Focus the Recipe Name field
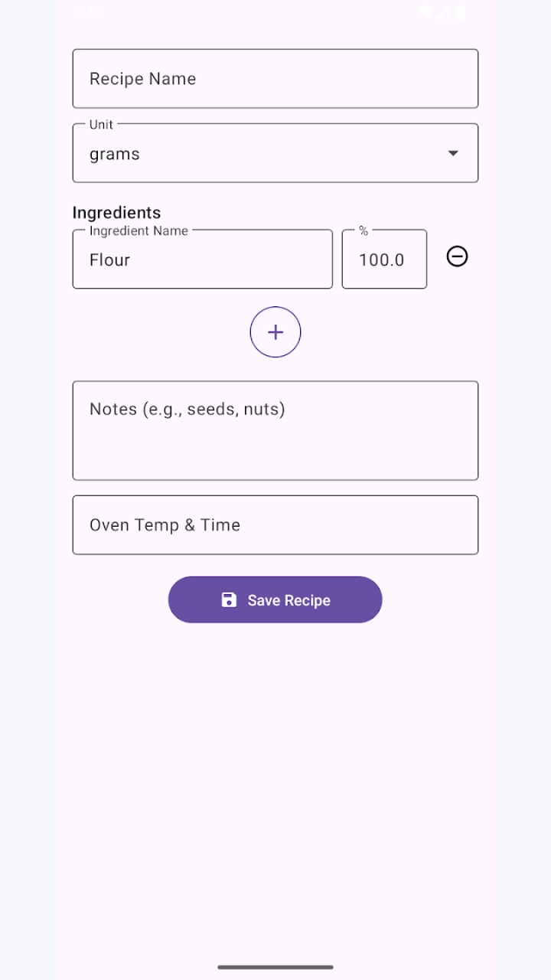 click(x=275, y=79)
